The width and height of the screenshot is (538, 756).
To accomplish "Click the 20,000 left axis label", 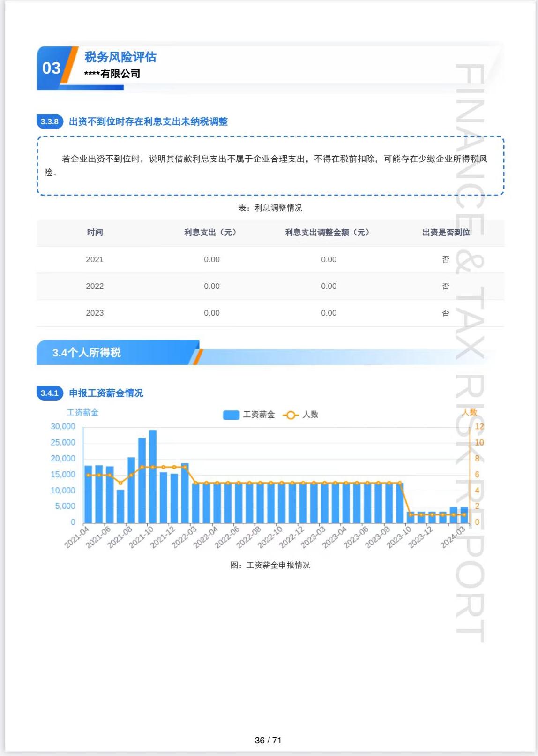I will click(x=63, y=459).
